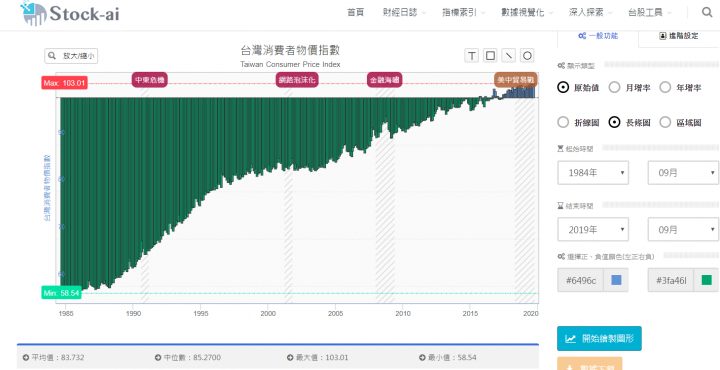720x370 pixels.
Task: Open the start month dropdown 09月
Action: click(683, 173)
